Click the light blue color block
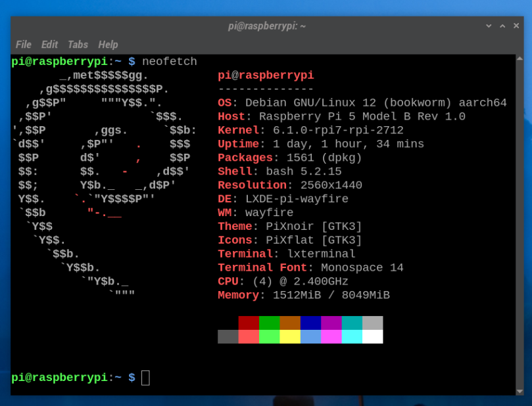532x406 pixels. (x=311, y=336)
